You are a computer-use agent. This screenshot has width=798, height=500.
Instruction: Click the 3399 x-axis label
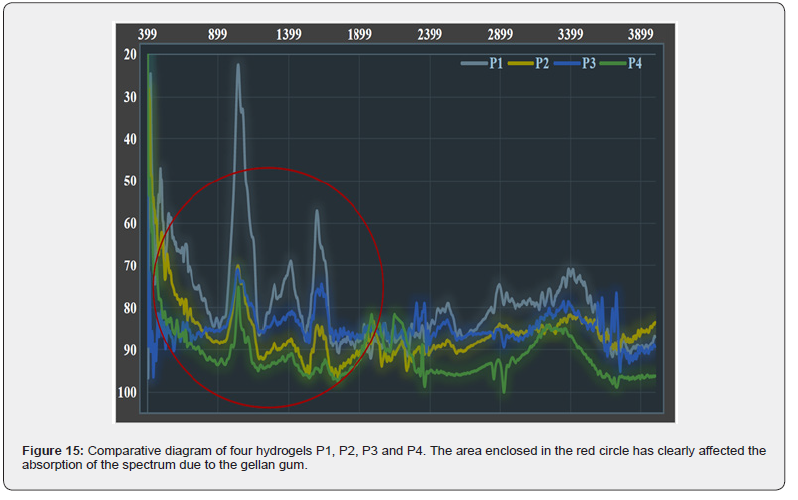tap(571, 34)
